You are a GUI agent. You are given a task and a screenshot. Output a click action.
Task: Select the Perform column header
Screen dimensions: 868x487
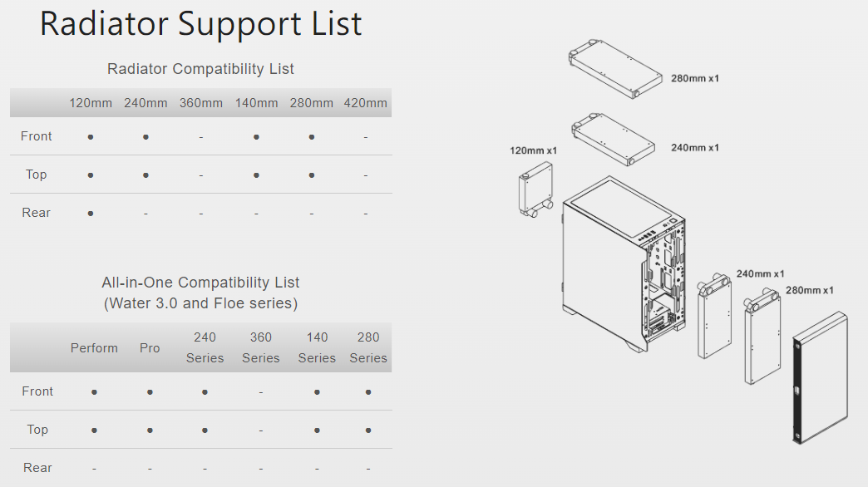pyautogui.click(x=94, y=348)
